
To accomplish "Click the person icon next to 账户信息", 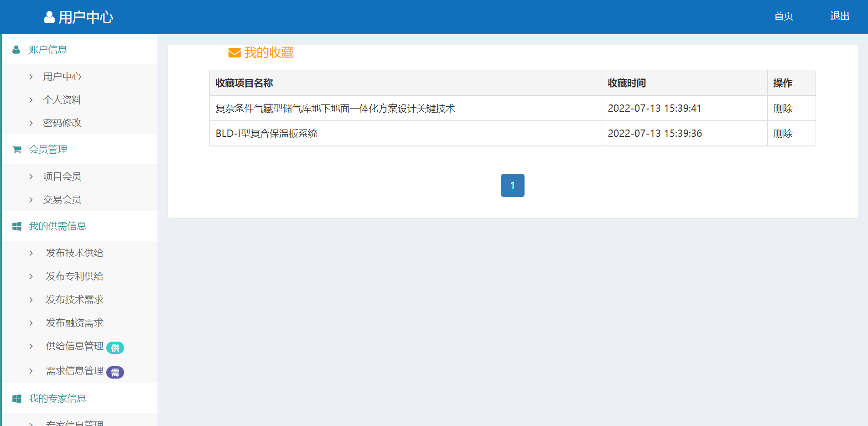I will [16, 50].
